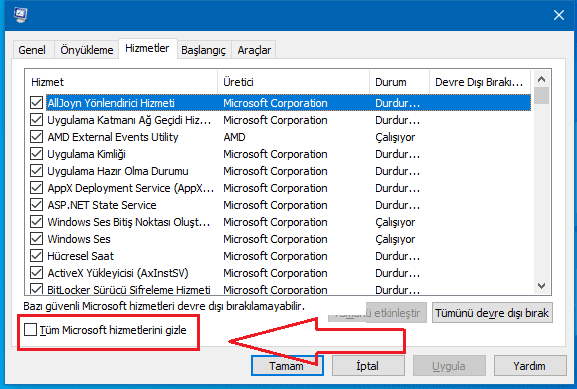Disable AMD External Events Utility checkbox

point(36,137)
